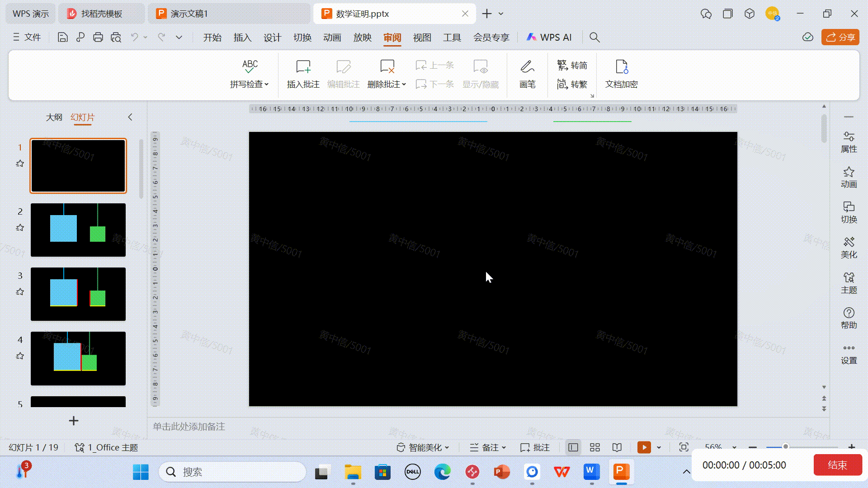Switch to slide sorter grid view

(x=595, y=447)
